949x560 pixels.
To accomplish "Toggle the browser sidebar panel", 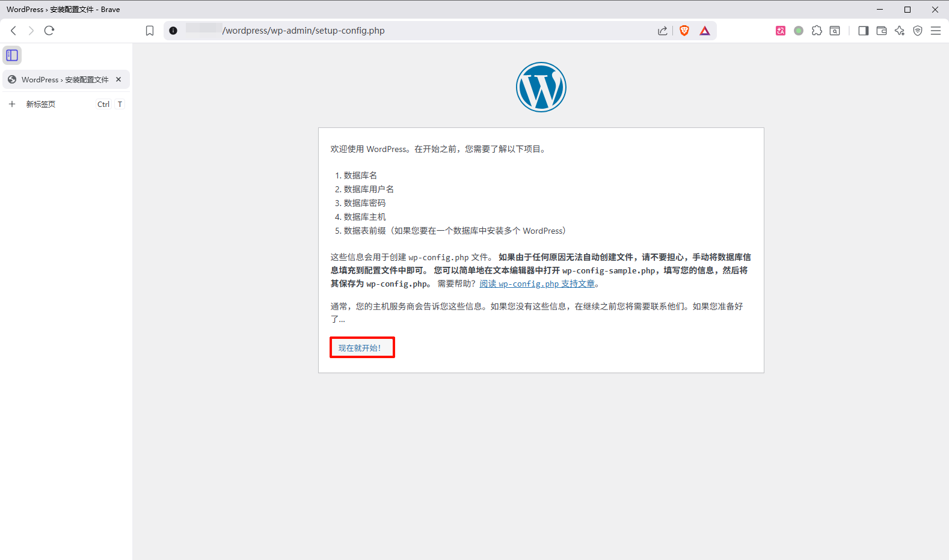I will point(864,31).
